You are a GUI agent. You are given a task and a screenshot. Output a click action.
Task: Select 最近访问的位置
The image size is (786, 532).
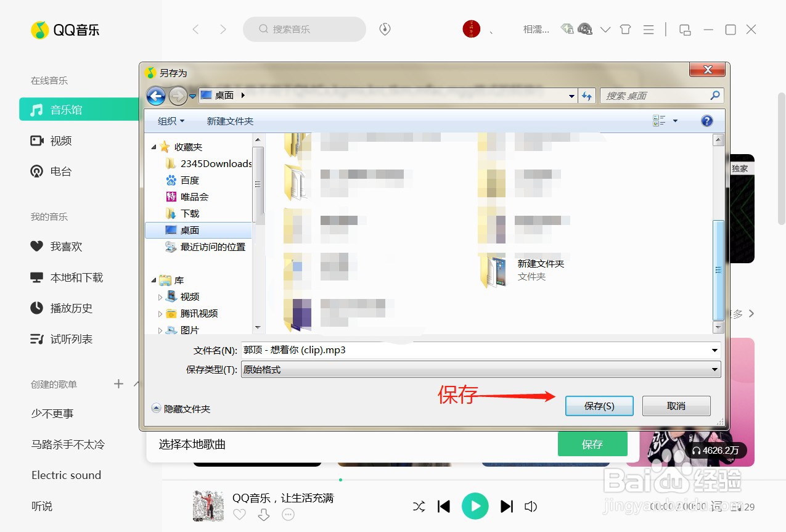(x=205, y=247)
